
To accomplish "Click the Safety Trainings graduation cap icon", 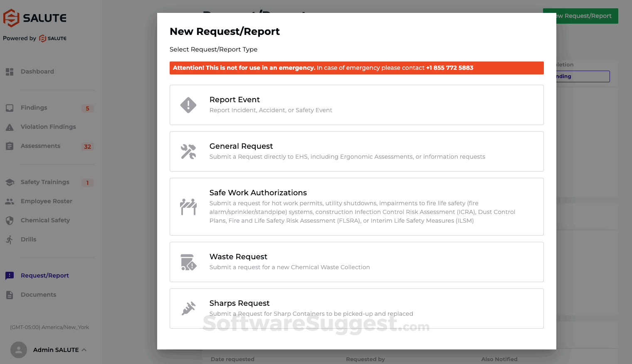I will click(10, 182).
